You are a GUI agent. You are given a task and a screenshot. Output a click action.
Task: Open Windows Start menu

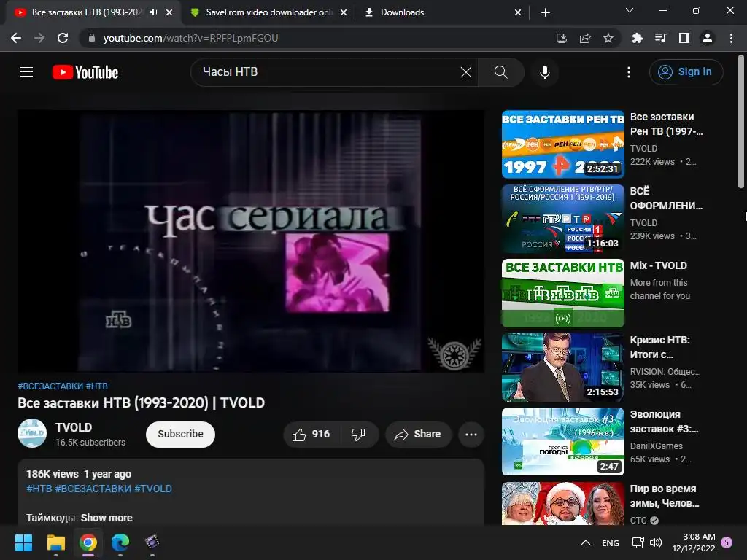(24, 542)
